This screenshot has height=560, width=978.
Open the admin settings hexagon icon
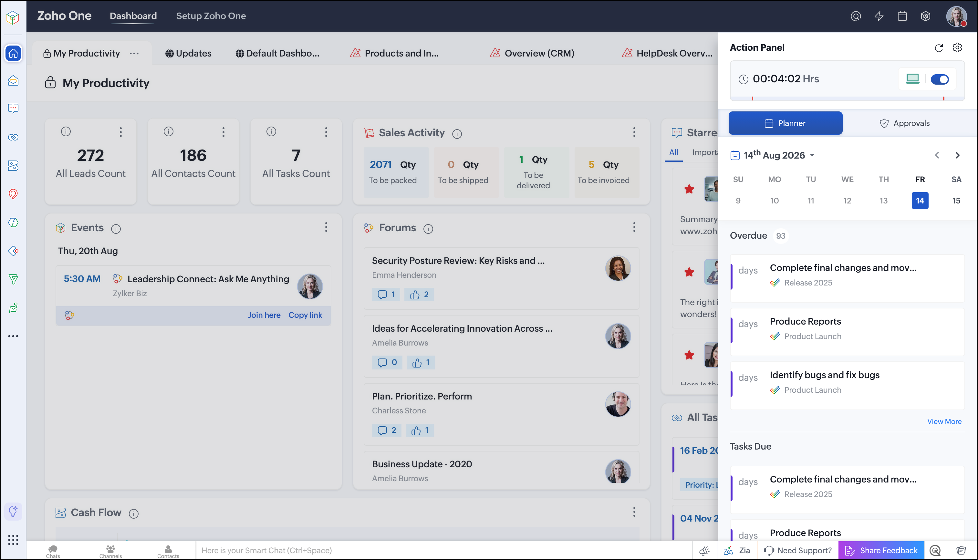926,16
